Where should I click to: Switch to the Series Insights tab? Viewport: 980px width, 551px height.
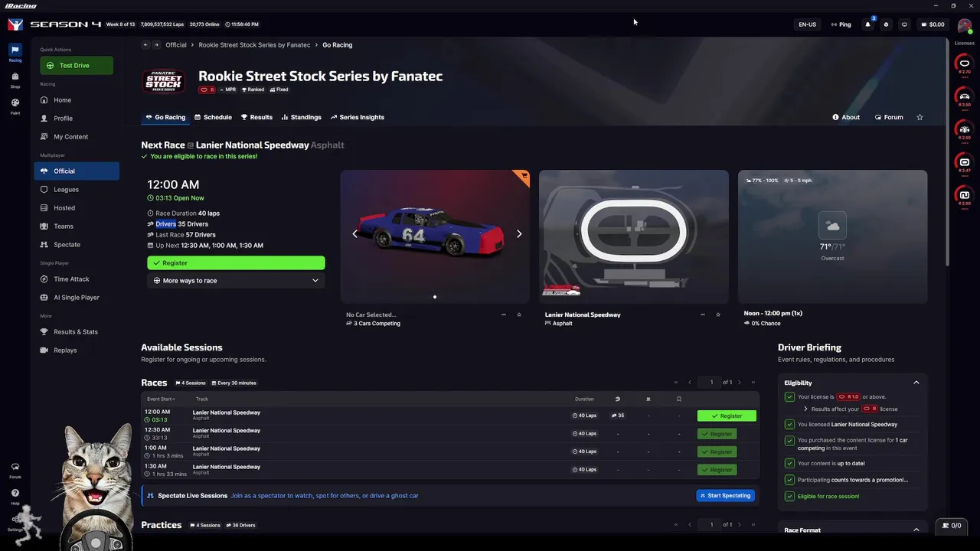coord(357,117)
